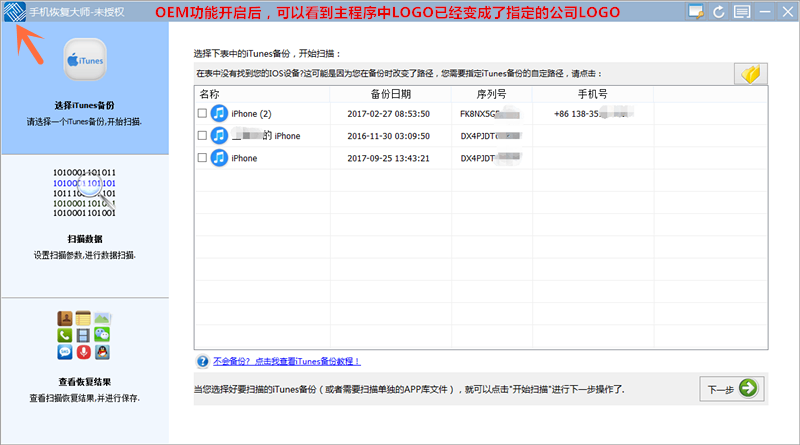Image resolution: width=800 pixels, height=445 pixels.
Task: Click the 下一步 next button
Action: (732, 389)
